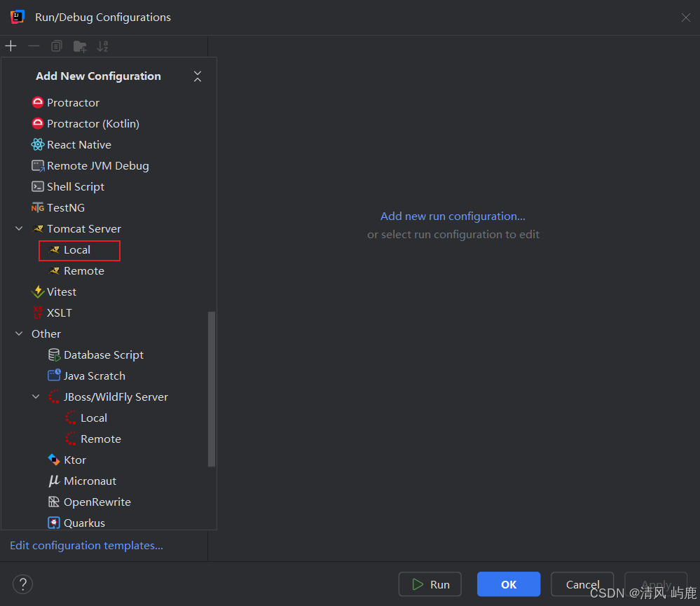700x606 pixels.
Task: Open Edit configuration templates link
Action: click(x=87, y=545)
